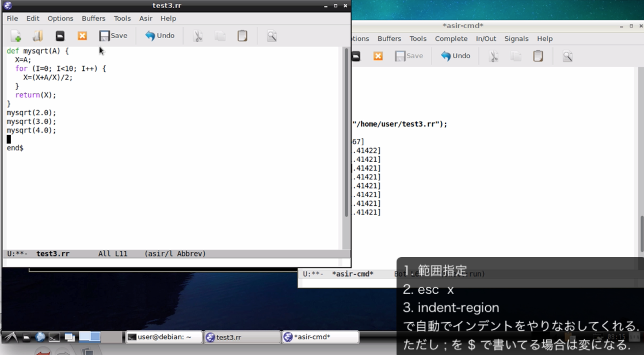The image size is (644, 355).
Task: Click the Paste clipboard icon in test3.rr toolbar
Action: tap(242, 36)
